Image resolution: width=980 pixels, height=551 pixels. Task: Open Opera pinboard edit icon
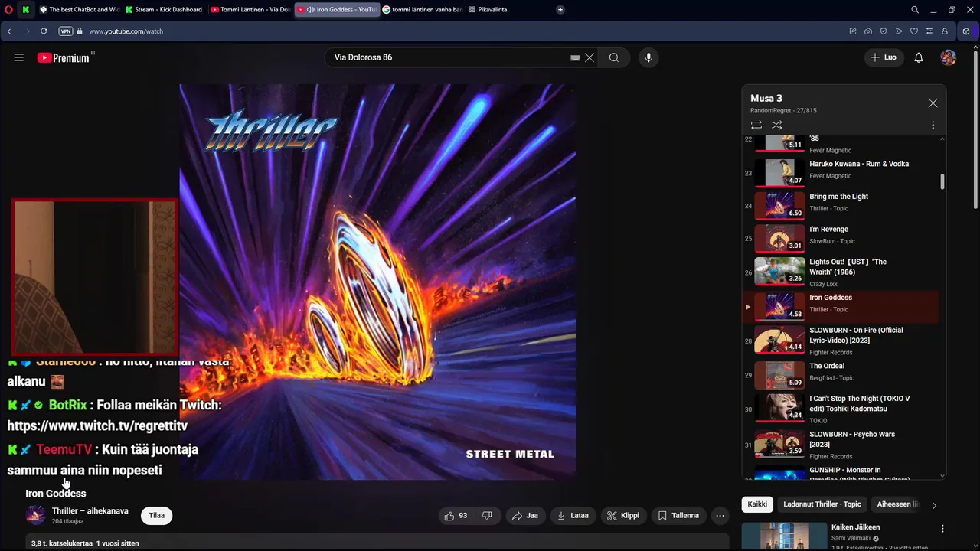pyautogui.click(x=853, y=31)
